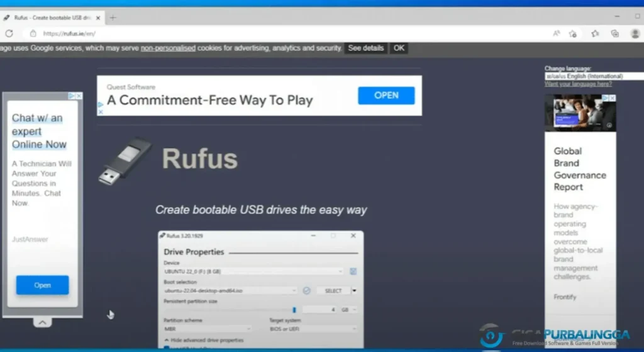644x352 pixels.
Task: Collapse Hide advanced drive properties
Action: coord(204,340)
